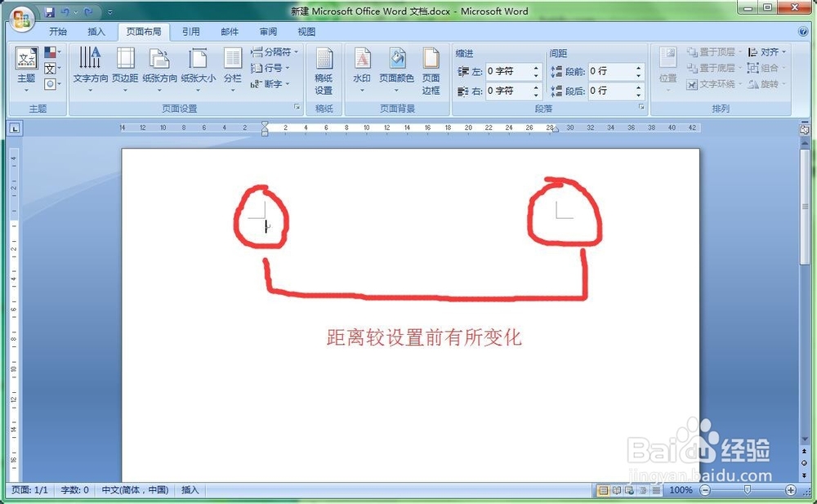Switch to the 插入 ribbon tab
The width and height of the screenshot is (817, 504).
pos(96,31)
